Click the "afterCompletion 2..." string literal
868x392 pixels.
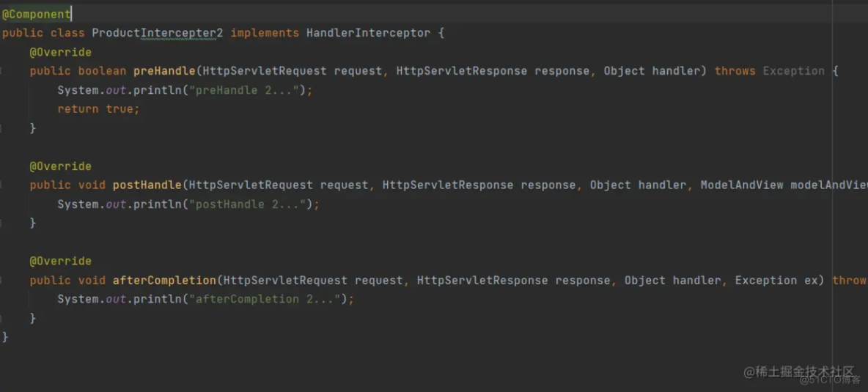pyautogui.click(x=267, y=299)
